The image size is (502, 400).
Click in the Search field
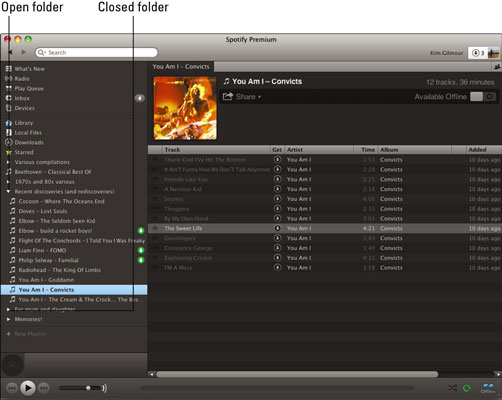point(97,52)
